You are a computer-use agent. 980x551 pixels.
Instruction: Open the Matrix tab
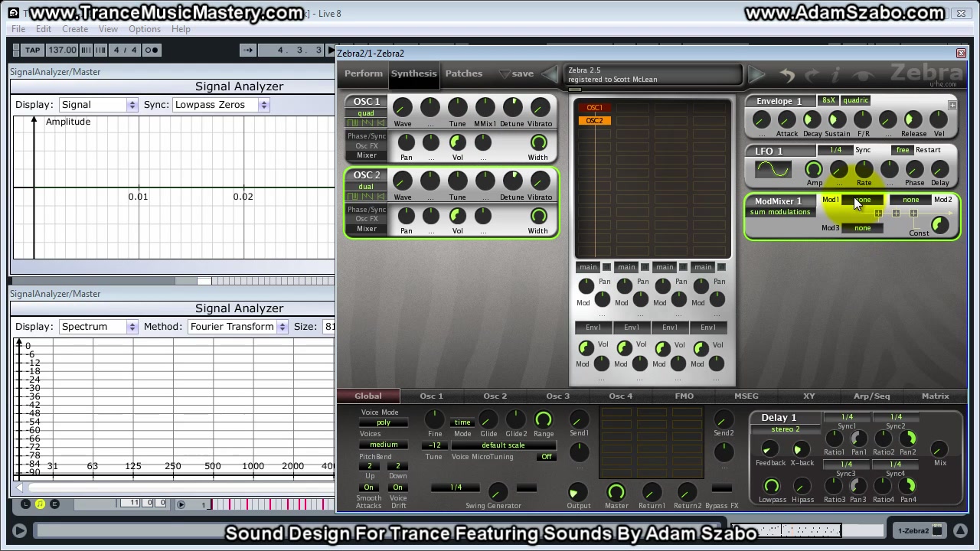pos(936,396)
